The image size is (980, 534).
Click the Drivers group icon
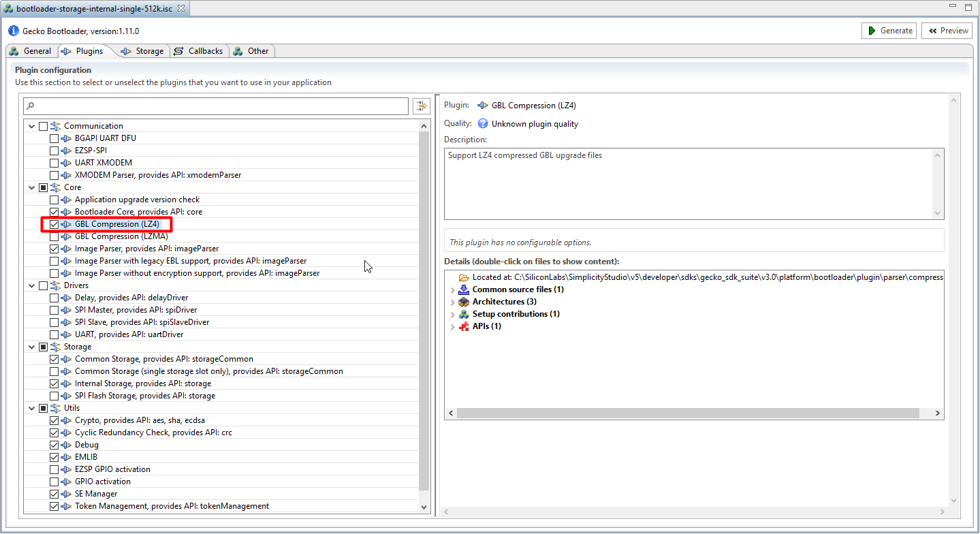55,285
